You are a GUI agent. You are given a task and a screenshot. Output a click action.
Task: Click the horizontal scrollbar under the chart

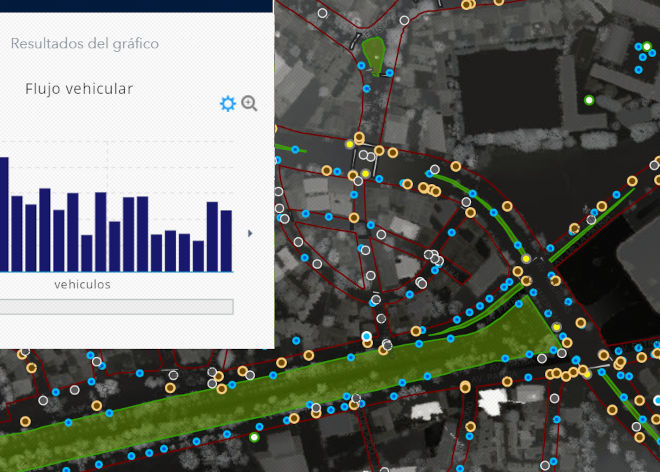tap(116, 307)
